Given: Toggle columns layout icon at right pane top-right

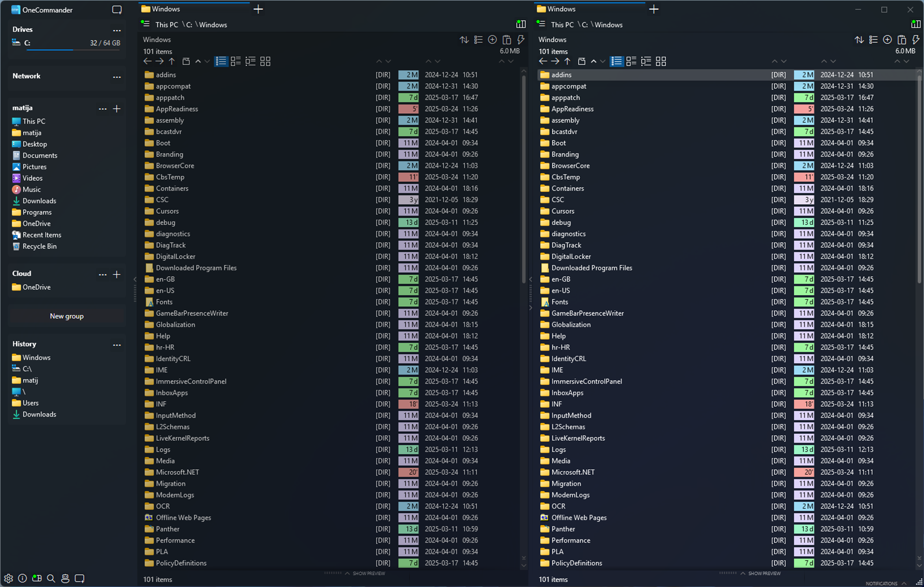Looking at the screenshot, I should point(916,24).
